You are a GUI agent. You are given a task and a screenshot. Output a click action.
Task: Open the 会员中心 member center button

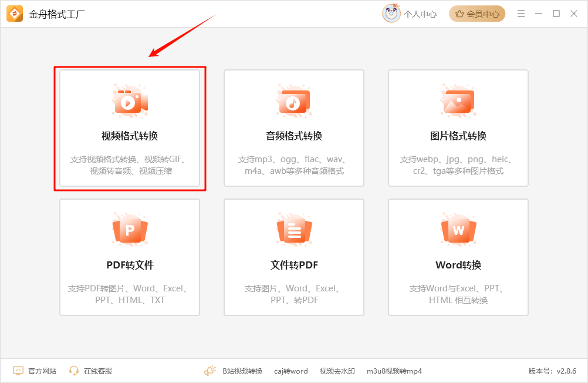tap(477, 14)
